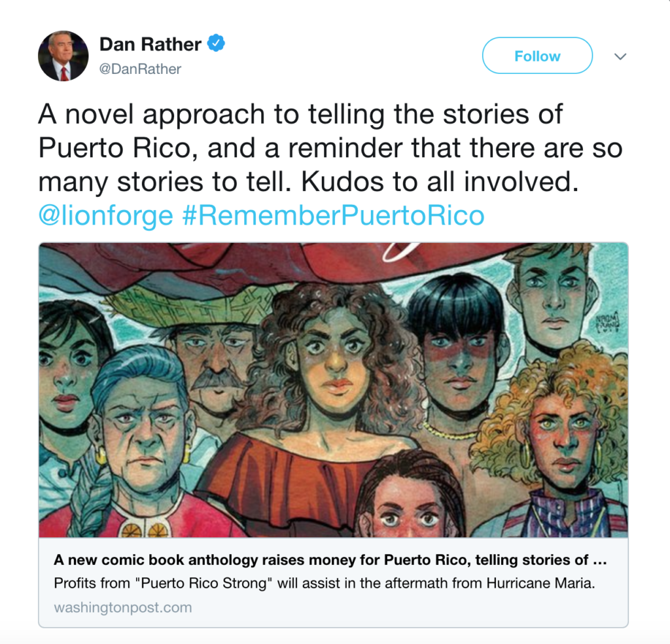The width and height of the screenshot is (670, 644).
Task: Select the tweet text starting "A novel approach"
Action: pos(330,148)
